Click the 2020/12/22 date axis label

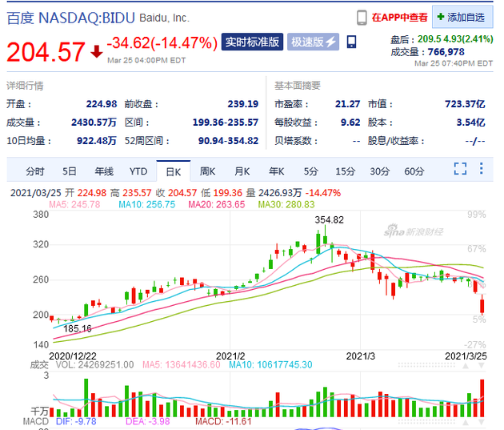pyautogui.click(x=73, y=356)
